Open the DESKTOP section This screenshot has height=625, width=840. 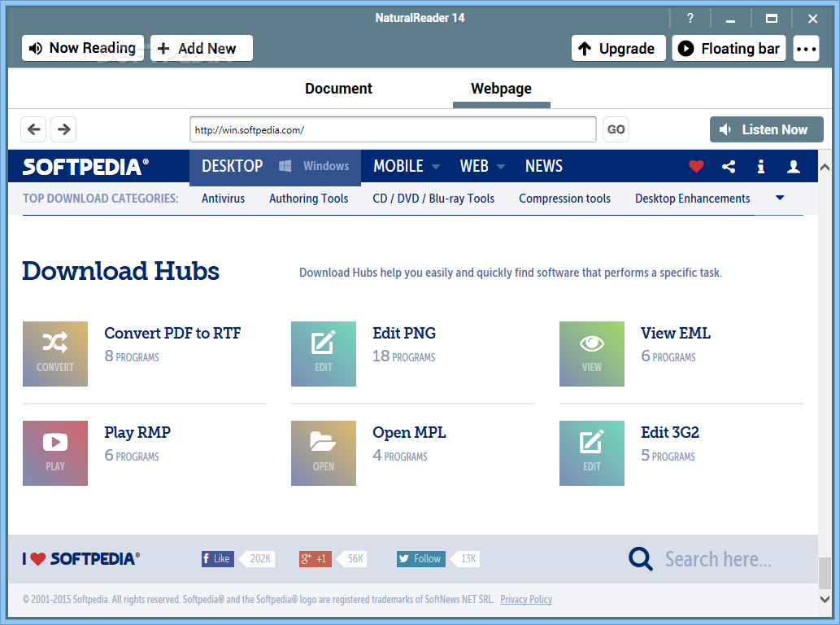232,166
